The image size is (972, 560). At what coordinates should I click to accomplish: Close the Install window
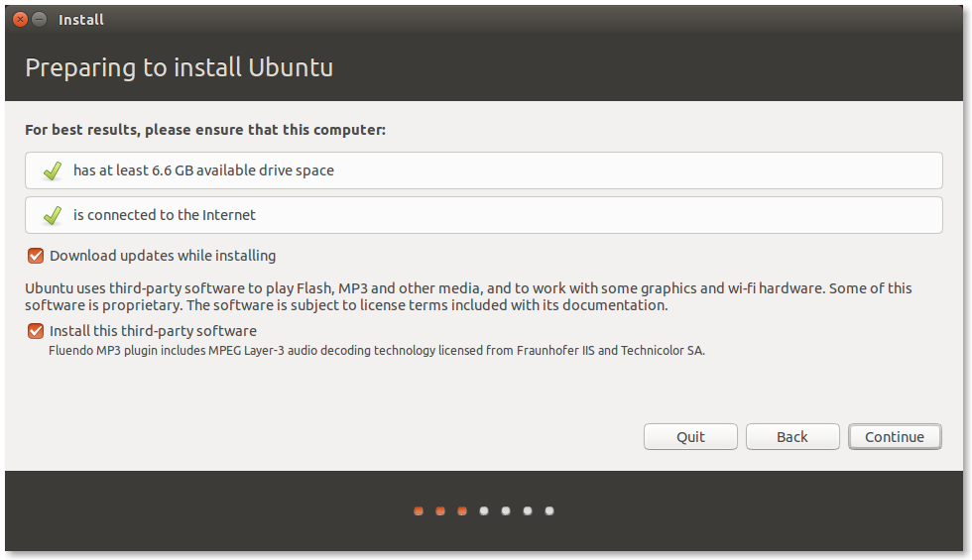(20, 20)
